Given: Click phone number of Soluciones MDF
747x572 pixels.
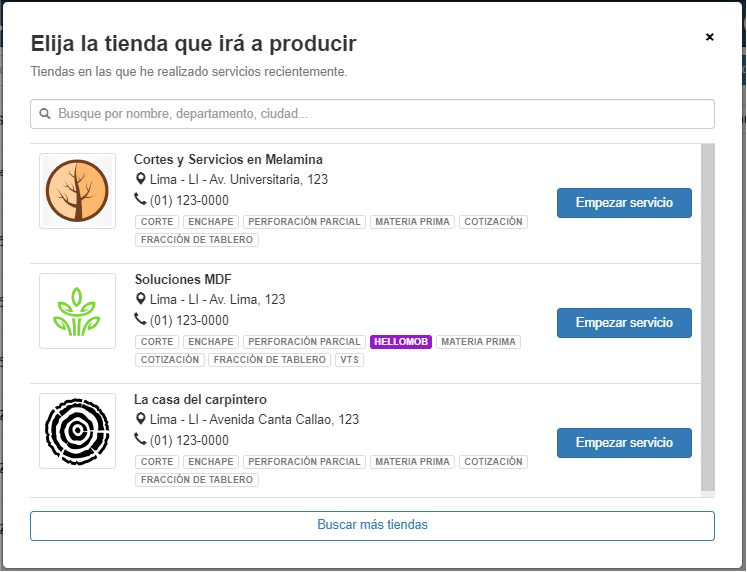Looking at the screenshot, I should [x=189, y=321].
